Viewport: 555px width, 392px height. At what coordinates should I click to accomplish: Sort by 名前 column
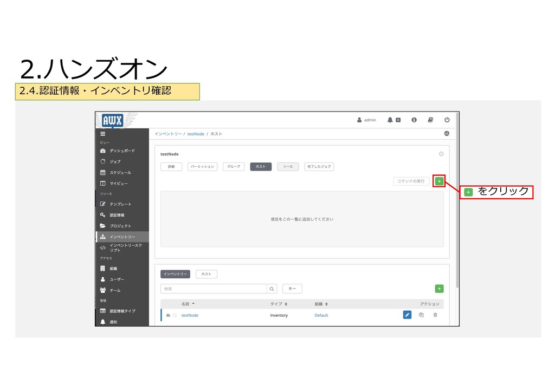188,304
